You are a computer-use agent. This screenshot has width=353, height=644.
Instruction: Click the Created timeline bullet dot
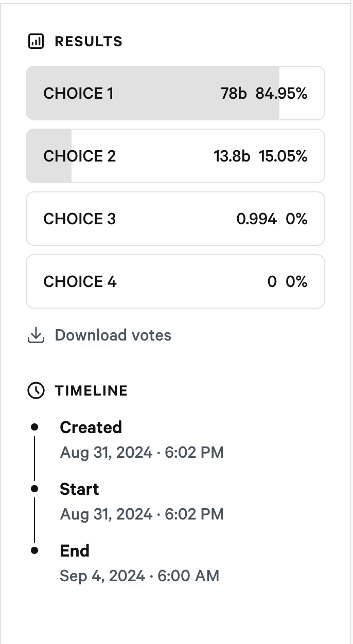pyautogui.click(x=34, y=427)
